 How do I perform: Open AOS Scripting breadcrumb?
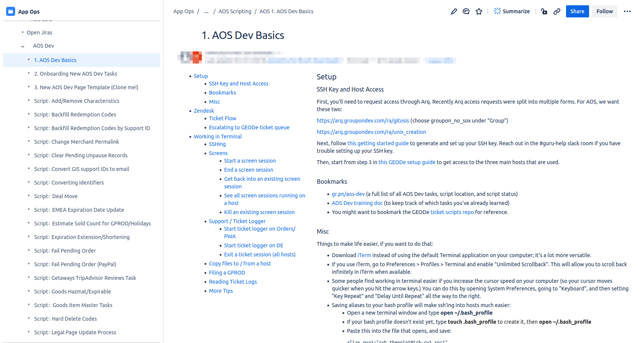tap(235, 11)
